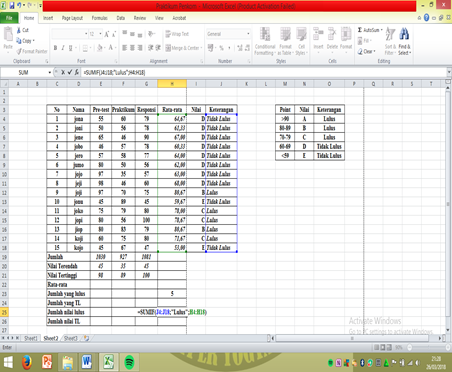The image size is (452, 372).
Task: Apply top vertical alignment
Action: 125,34
